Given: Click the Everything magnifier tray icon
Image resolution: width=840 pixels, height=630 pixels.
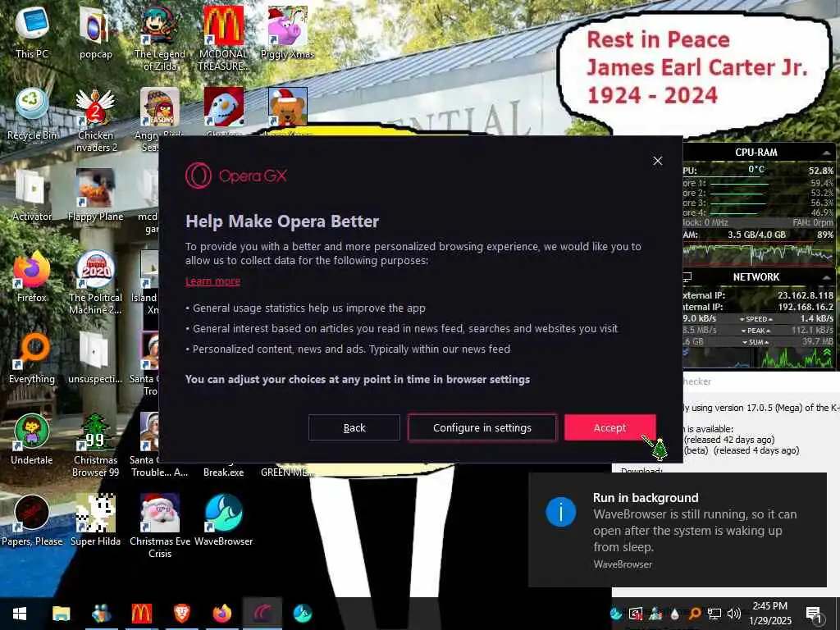Looking at the screenshot, I should click(x=694, y=614).
